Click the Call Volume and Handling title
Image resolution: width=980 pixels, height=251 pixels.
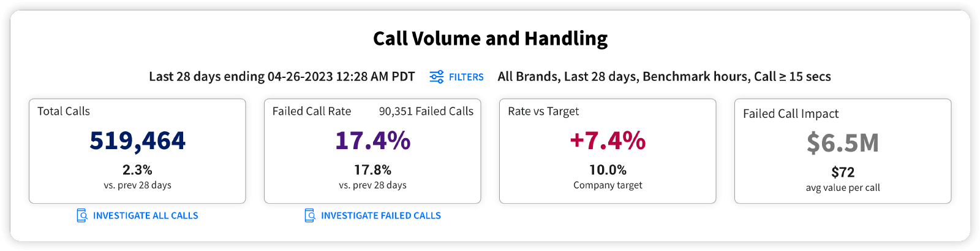490,39
